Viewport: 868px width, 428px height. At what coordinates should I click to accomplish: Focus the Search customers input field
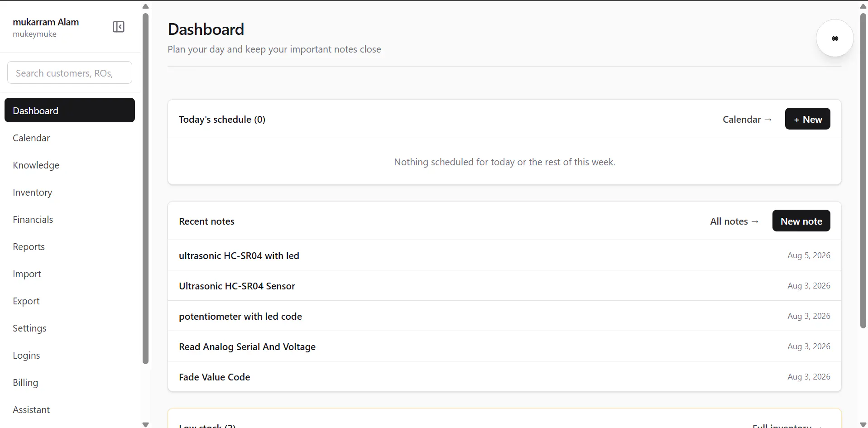point(70,73)
